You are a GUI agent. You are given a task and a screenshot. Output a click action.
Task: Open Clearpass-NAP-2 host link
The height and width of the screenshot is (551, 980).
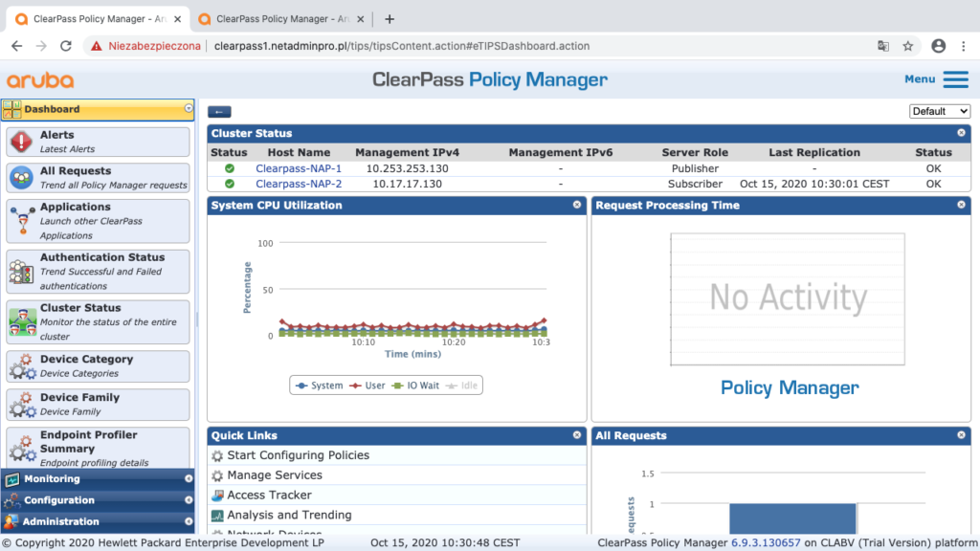299,184
